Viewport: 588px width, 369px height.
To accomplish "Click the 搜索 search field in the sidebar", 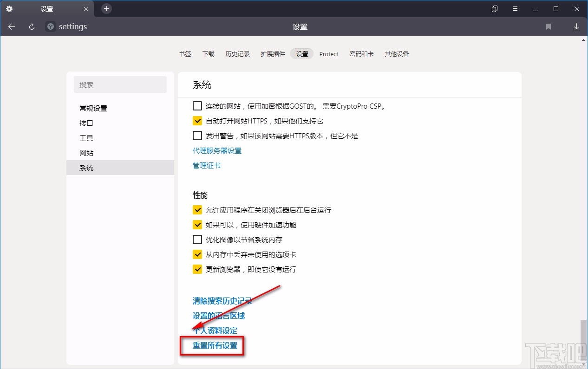I will 120,84.
